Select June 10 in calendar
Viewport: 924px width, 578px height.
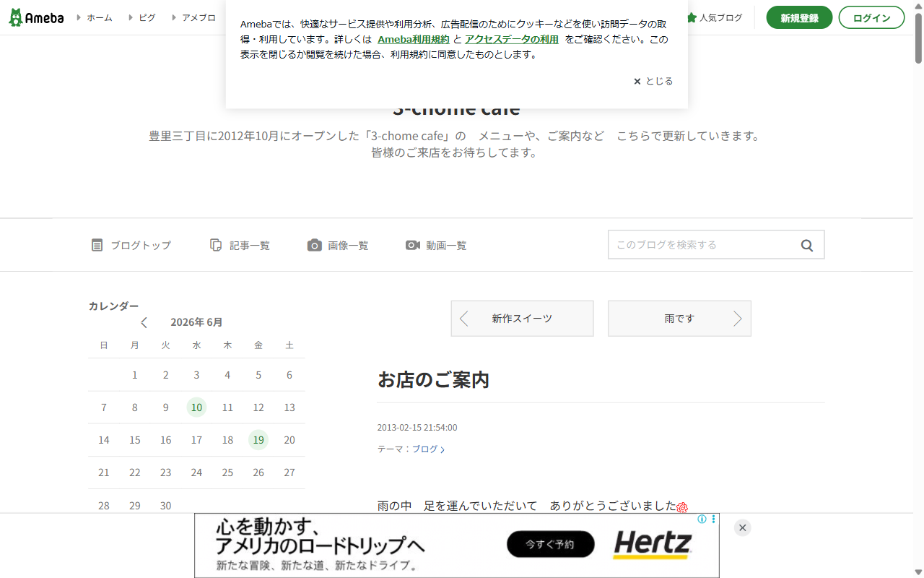196,407
